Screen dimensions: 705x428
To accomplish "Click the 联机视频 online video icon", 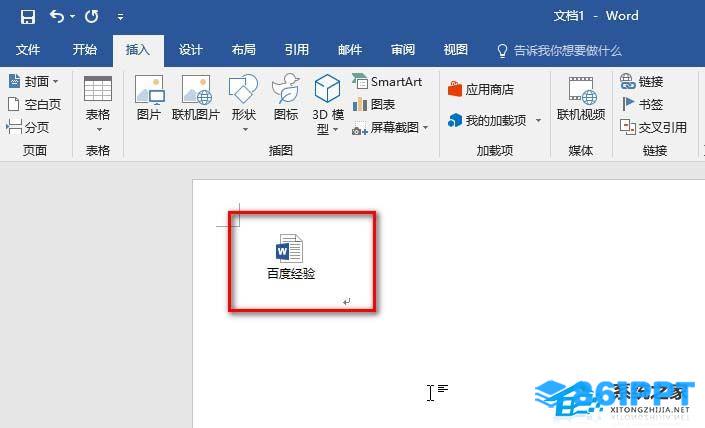I will click(581, 89).
